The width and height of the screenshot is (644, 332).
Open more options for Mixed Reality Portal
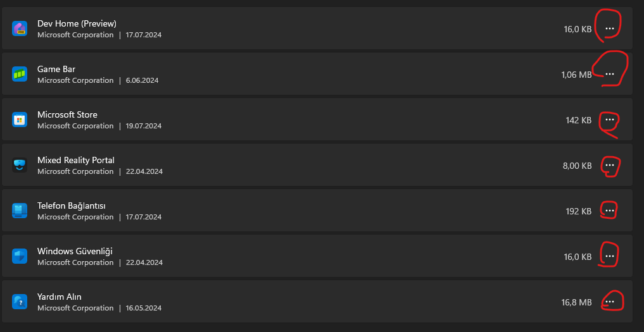609,166
